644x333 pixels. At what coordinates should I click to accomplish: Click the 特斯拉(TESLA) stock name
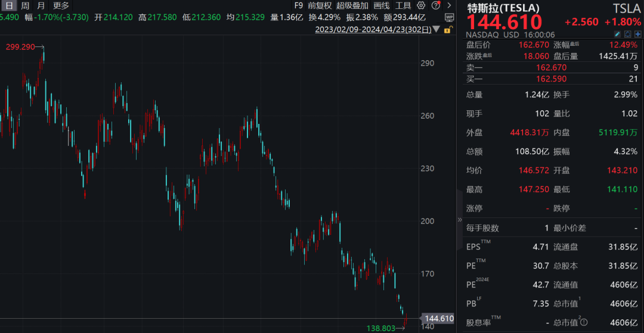click(503, 8)
